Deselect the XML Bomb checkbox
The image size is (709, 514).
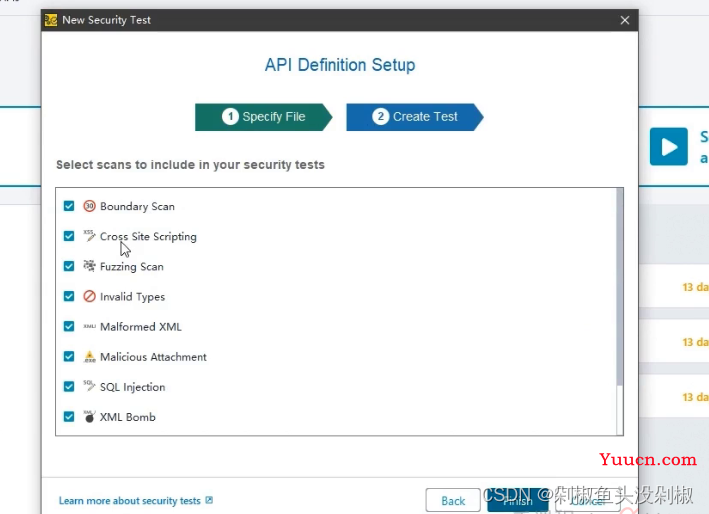coord(69,416)
